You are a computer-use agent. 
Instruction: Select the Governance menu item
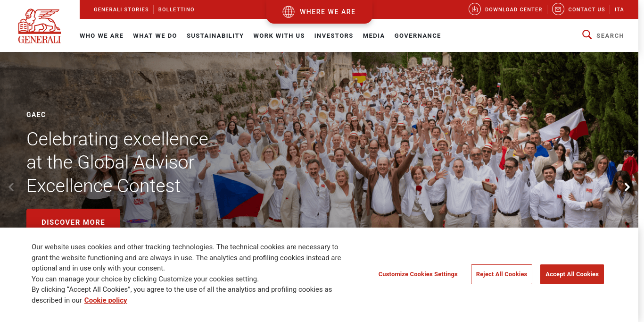pyautogui.click(x=418, y=35)
